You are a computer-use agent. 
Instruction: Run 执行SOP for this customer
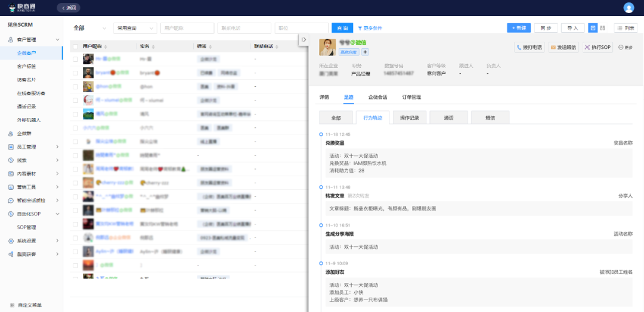[x=597, y=47]
